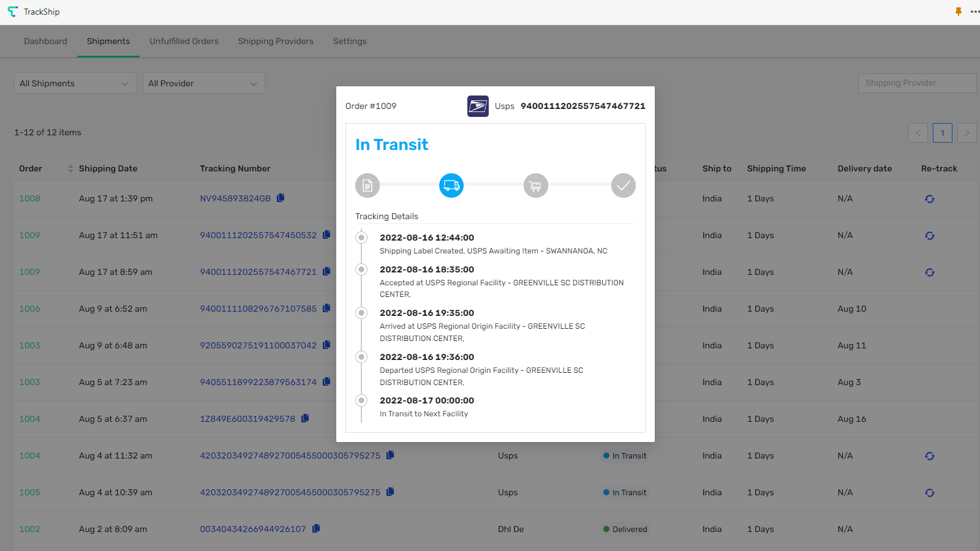Click the pin icon in the top bar
The image size is (980, 551).
click(x=958, y=11)
